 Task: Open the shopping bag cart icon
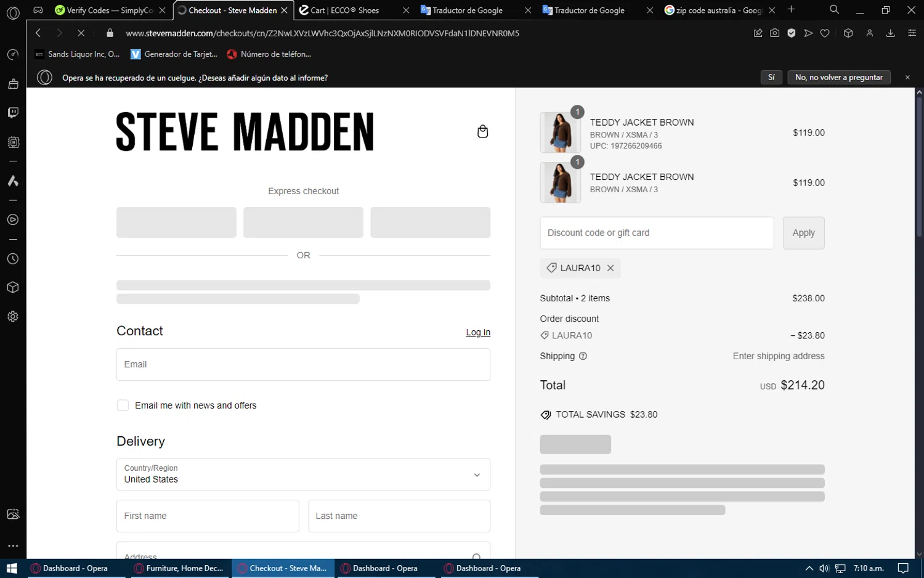click(482, 131)
